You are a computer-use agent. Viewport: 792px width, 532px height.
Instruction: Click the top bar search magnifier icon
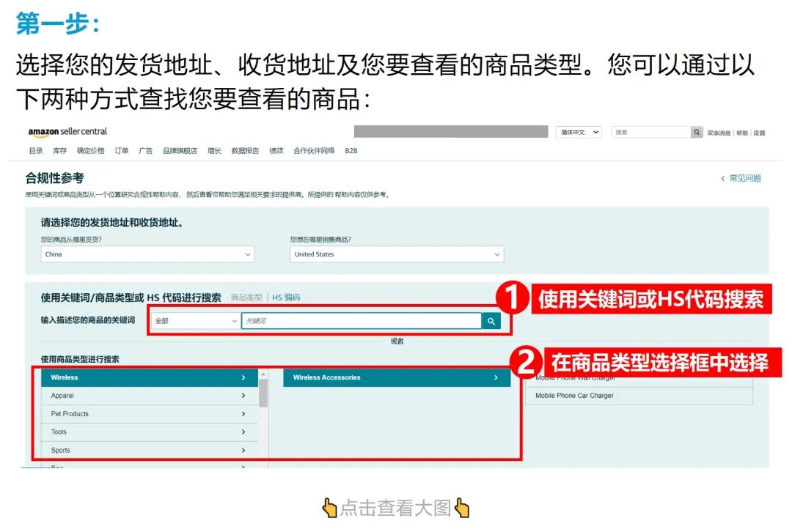coord(697,132)
